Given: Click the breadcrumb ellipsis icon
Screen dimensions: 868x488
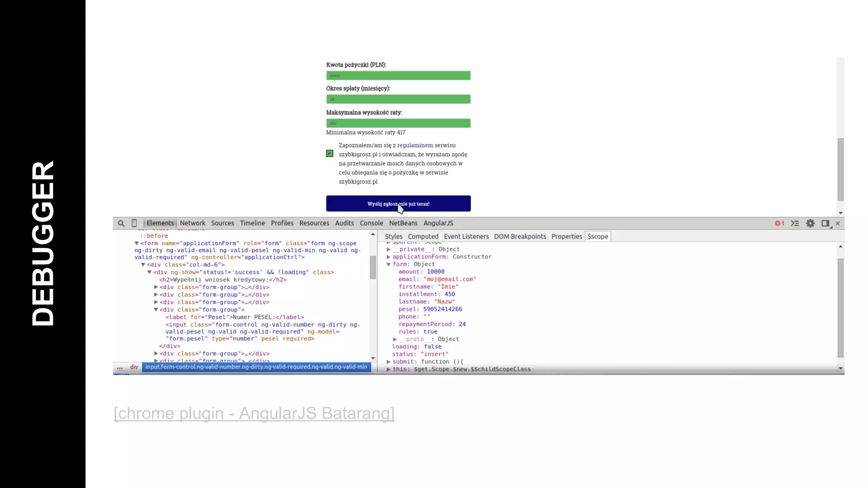Looking at the screenshot, I should click(120, 367).
